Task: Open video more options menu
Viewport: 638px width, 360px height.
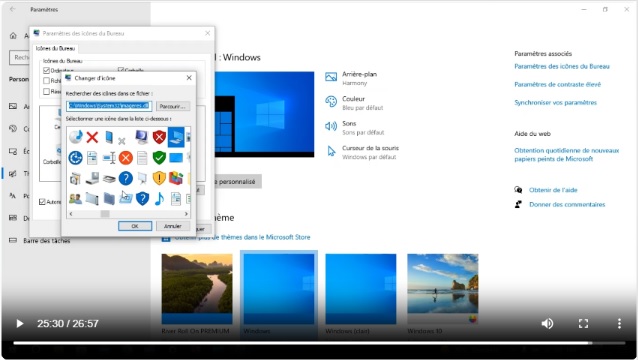Action: (619, 323)
